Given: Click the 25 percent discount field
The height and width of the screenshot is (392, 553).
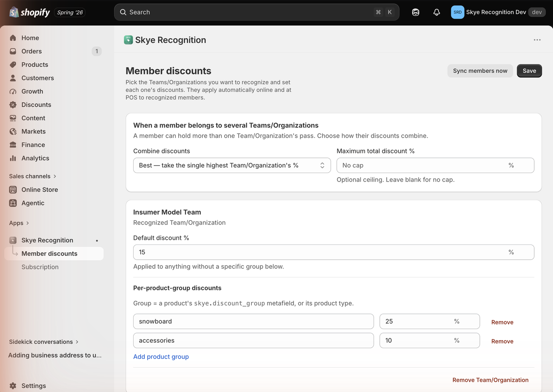Looking at the screenshot, I should [430, 321].
